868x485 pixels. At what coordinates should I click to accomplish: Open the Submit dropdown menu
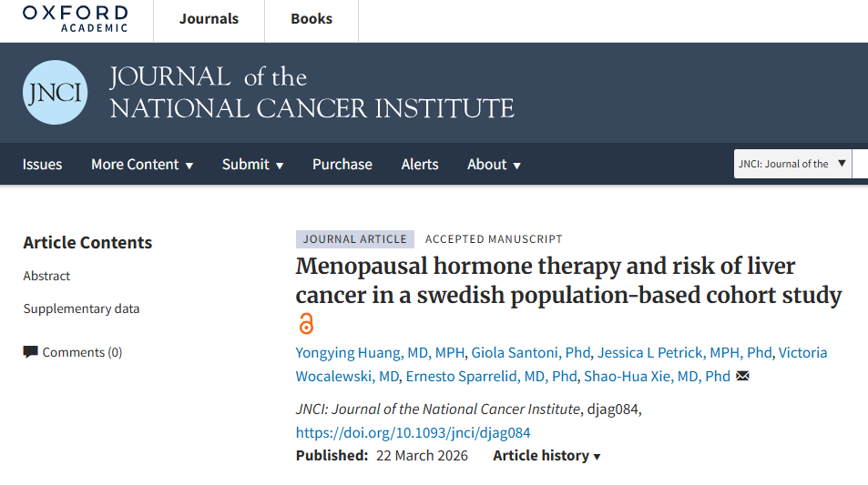click(252, 165)
